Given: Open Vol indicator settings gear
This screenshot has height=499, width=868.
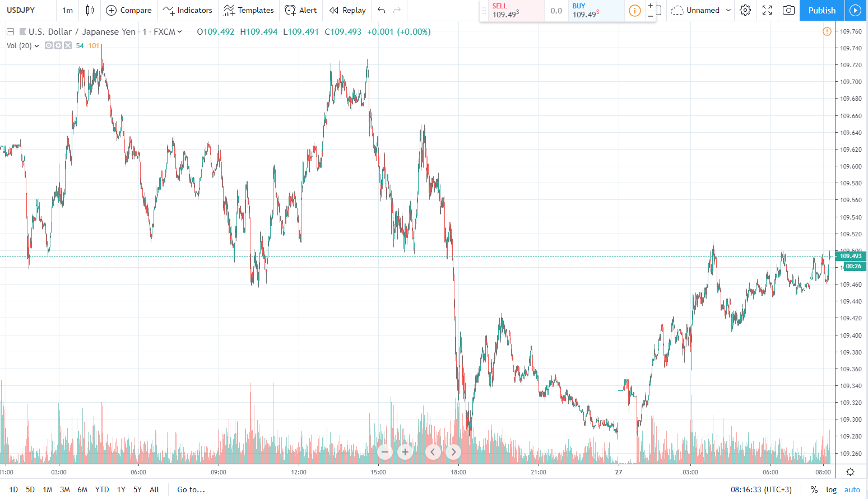Looking at the screenshot, I should [x=58, y=46].
